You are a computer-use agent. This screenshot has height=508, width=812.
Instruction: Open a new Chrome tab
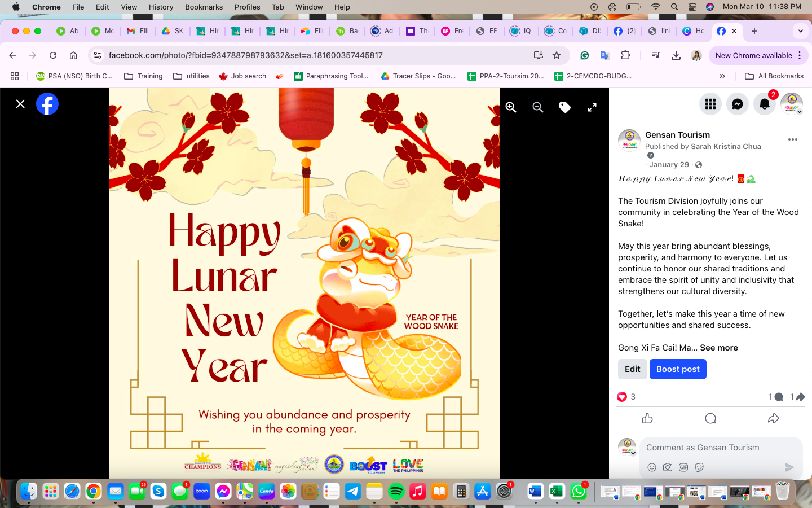(x=754, y=31)
